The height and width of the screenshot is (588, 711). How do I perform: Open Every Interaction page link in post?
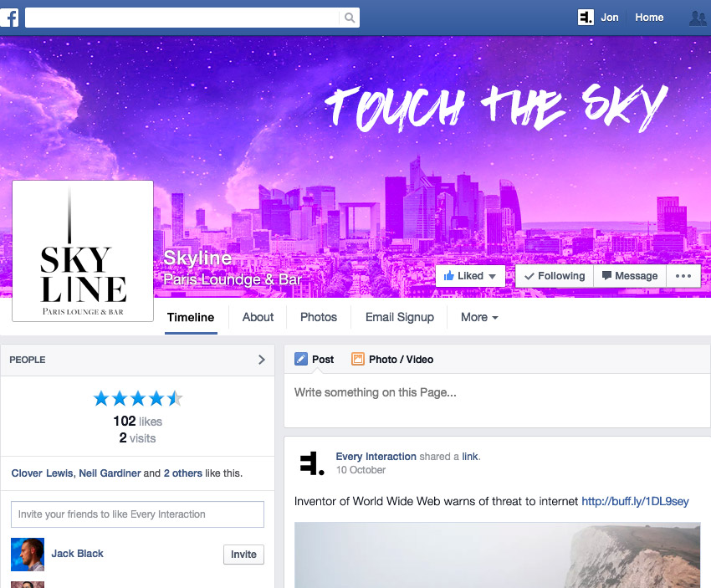pos(376,457)
